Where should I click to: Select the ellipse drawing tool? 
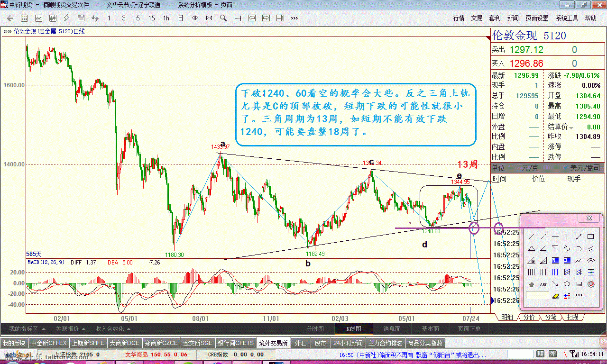click(567, 284)
